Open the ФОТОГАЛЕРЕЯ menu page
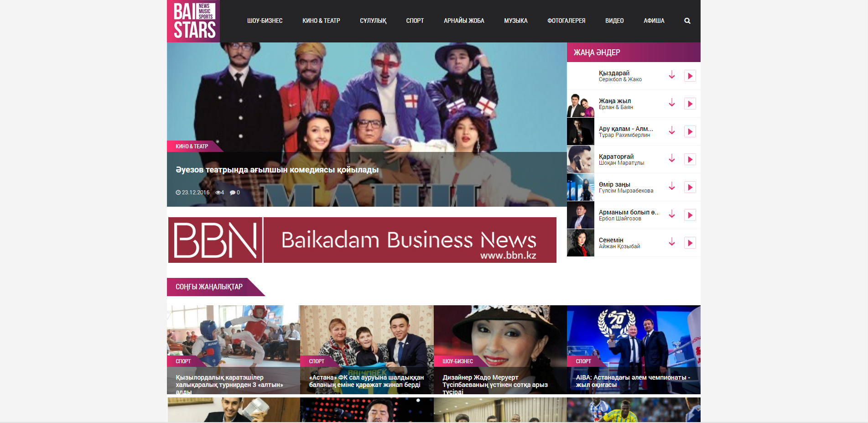 click(566, 21)
